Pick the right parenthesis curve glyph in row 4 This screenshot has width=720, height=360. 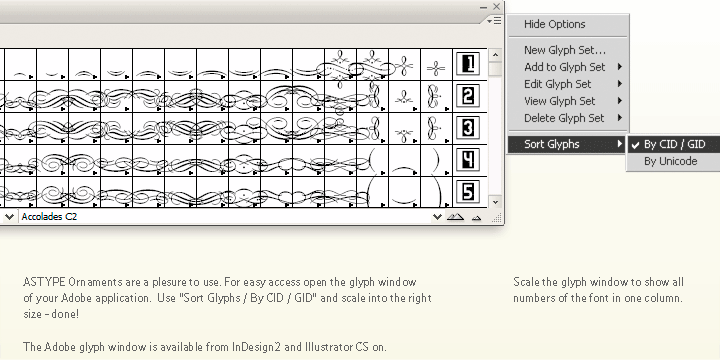pyautogui.click(x=436, y=160)
